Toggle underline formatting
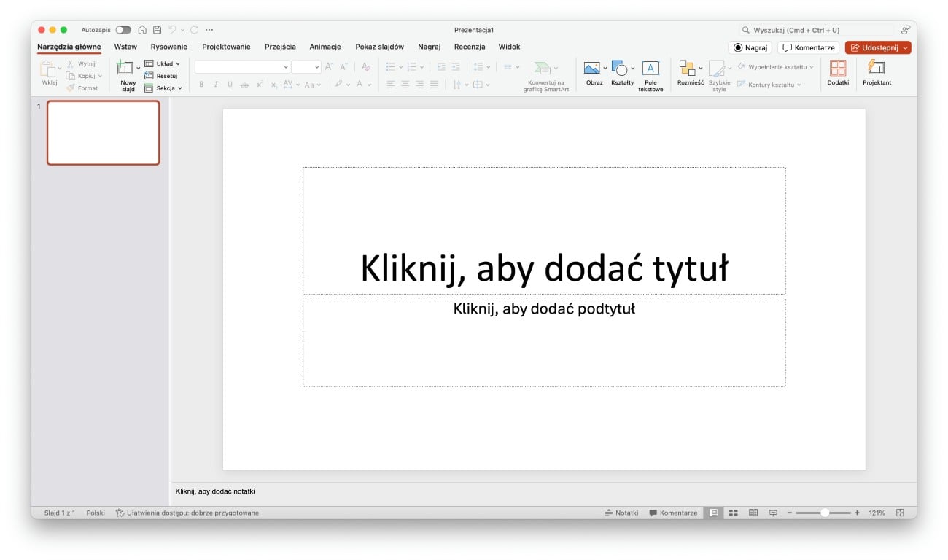The height and width of the screenshot is (560, 948). (x=230, y=85)
